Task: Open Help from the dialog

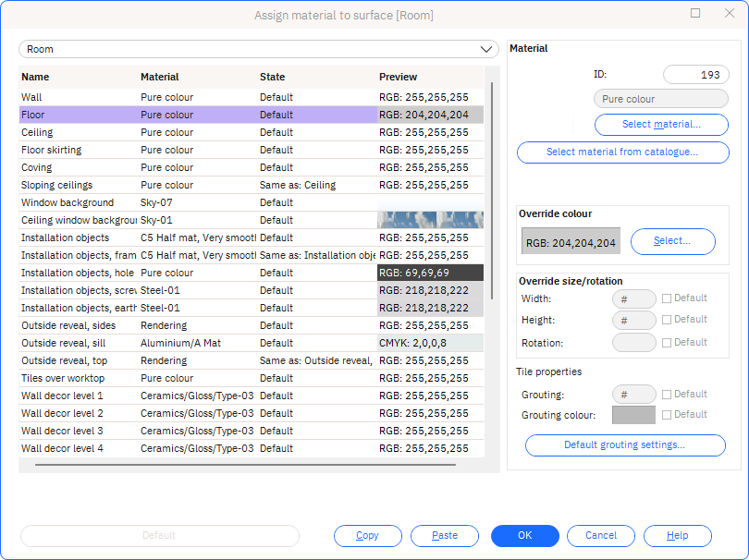Action: coord(678,535)
